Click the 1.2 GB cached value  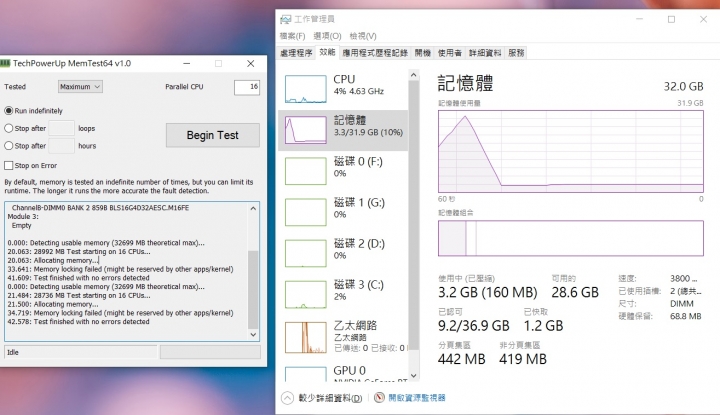coord(543,326)
